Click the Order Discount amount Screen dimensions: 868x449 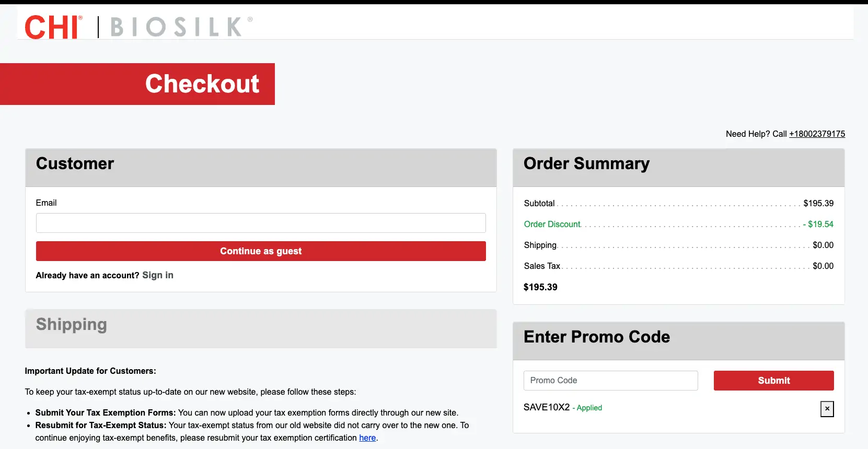pos(820,224)
